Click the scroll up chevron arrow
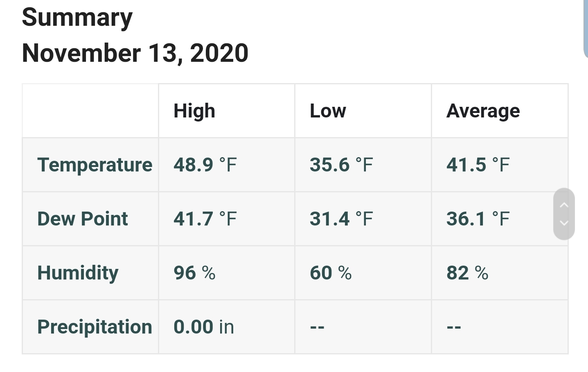This screenshot has height=372, width=588. 564,205
